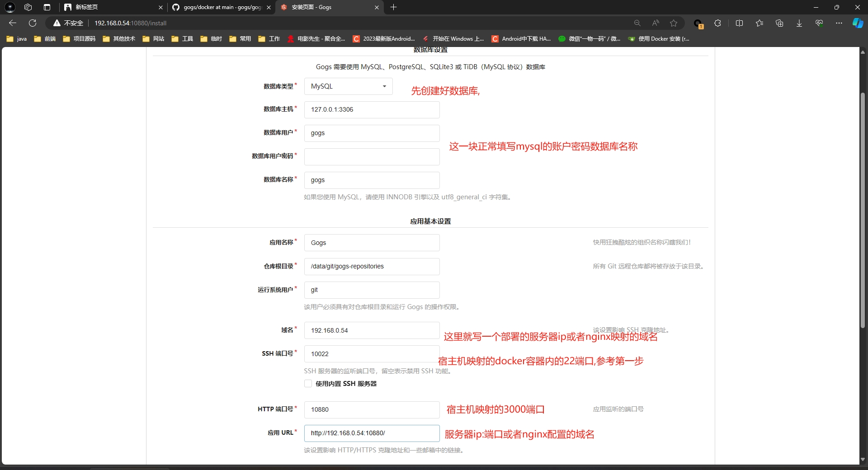Click the 域名 input field
Viewport: 868px width, 470px height.
point(372,330)
